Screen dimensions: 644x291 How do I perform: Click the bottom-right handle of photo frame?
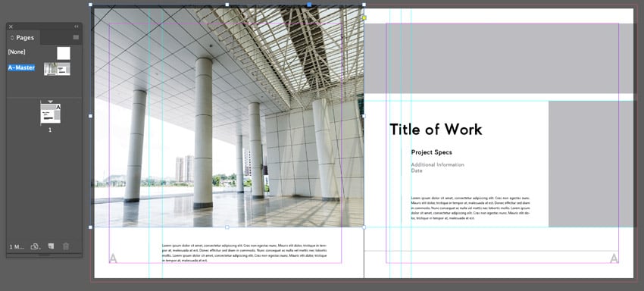(364, 227)
